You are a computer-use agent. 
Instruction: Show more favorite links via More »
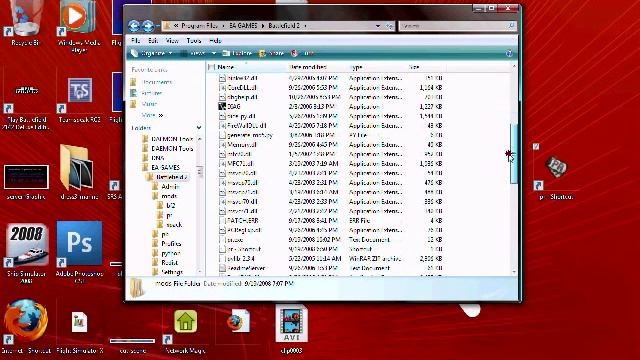(152, 116)
